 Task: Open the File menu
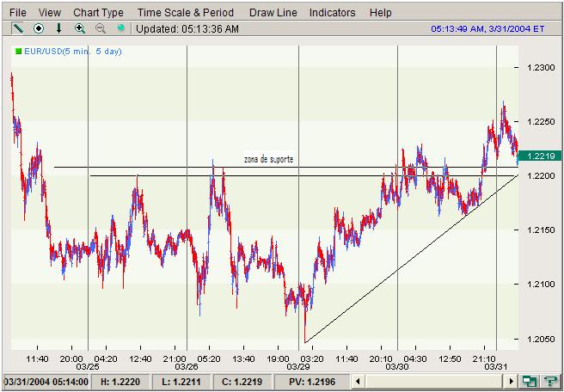click(x=17, y=13)
